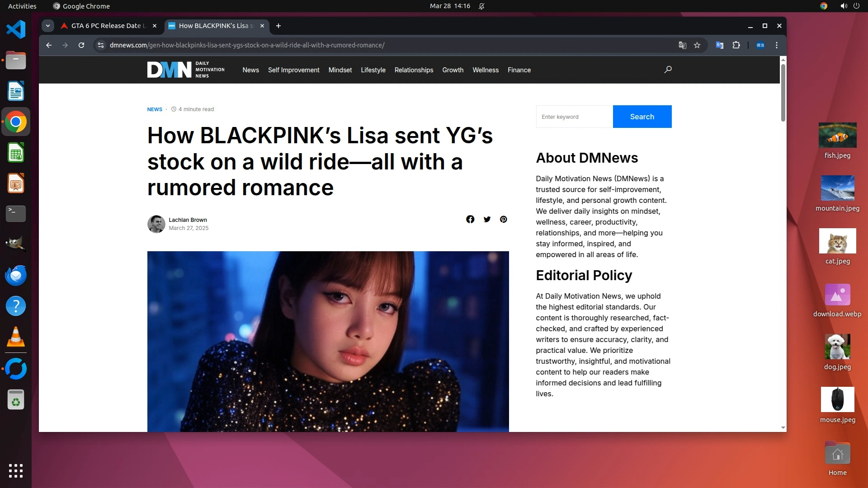Reload the current page
Viewport: 868px width, 488px height.
[81, 45]
